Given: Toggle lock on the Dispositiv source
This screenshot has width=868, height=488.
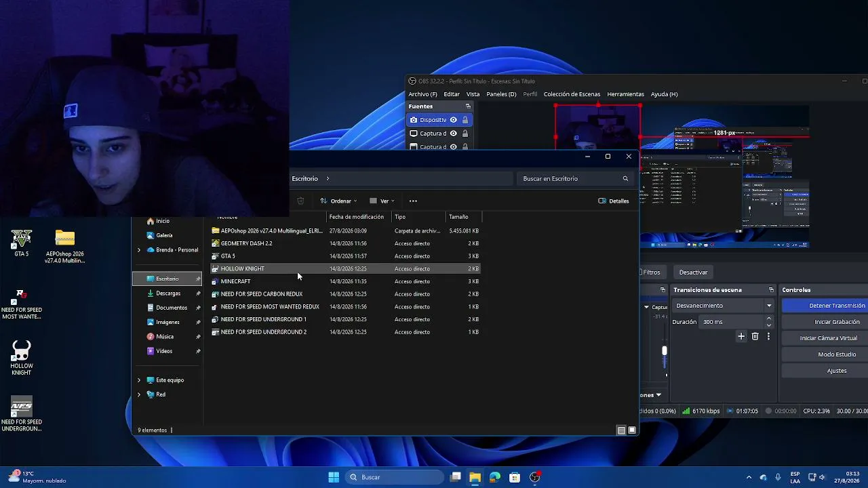Looking at the screenshot, I should 465,120.
